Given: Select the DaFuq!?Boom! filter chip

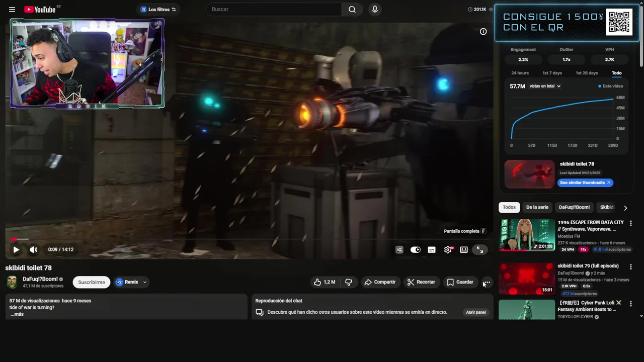Looking at the screenshot, I should (x=574, y=207).
